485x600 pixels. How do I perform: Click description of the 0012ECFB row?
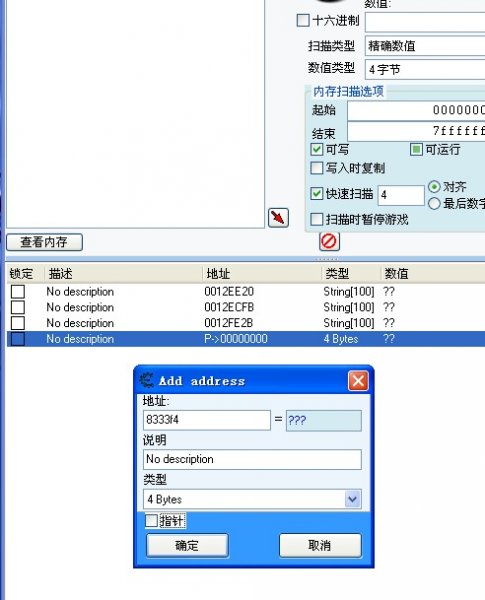[80, 307]
